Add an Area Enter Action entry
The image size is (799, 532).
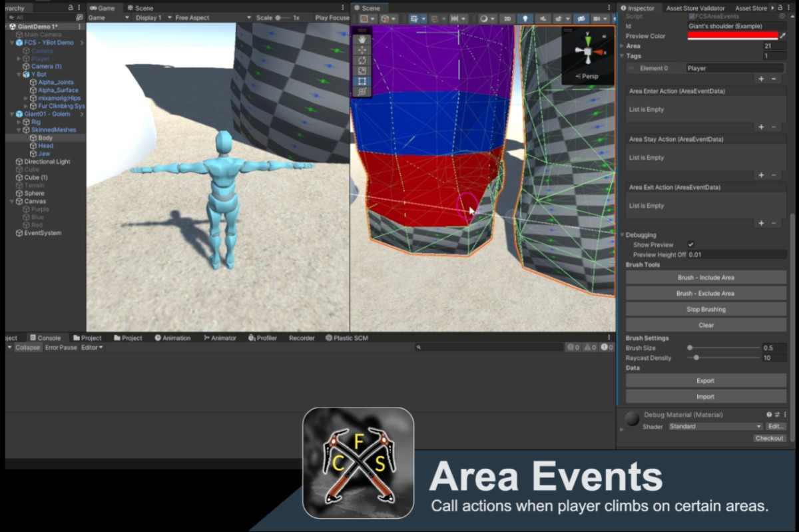coord(761,127)
